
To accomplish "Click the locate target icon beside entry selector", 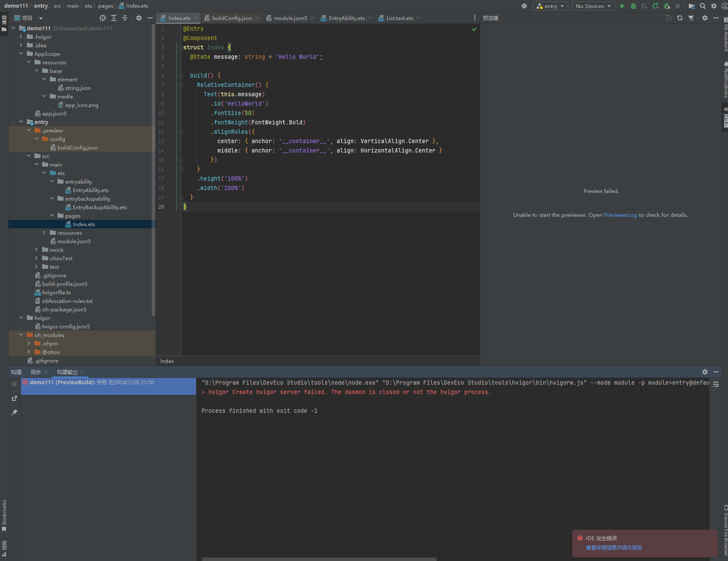I will tap(524, 6).
